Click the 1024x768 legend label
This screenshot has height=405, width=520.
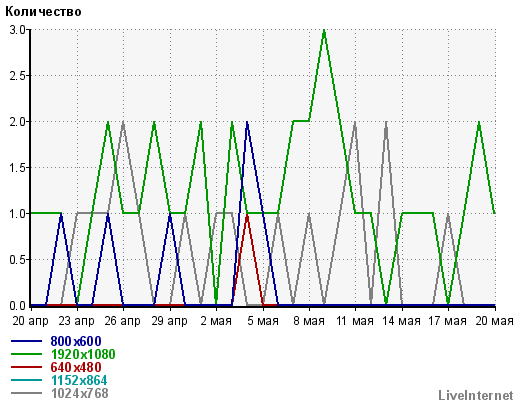(x=79, y=393)
